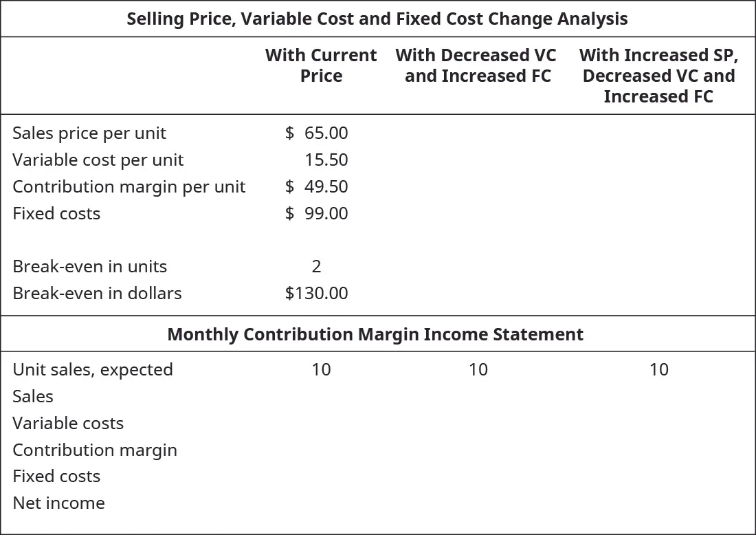
Task: Select the variable cost value 15.50
Action: pos(326,160)
